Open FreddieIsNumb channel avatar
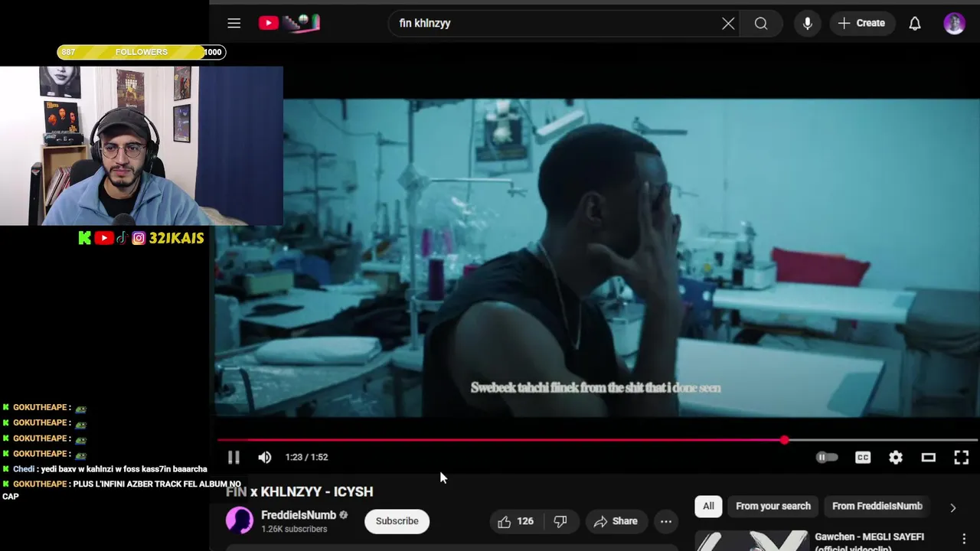The width and height of the screenshot is (980, 551). pyautogui.click(x=240, y=521)
